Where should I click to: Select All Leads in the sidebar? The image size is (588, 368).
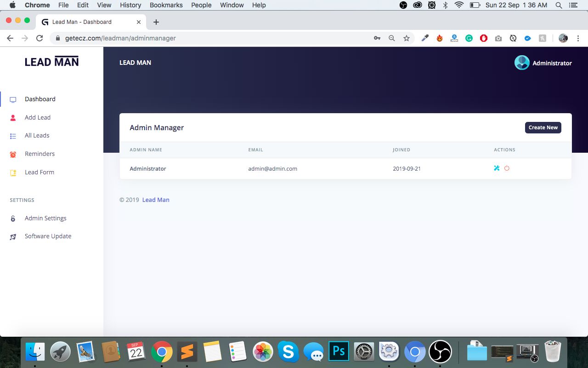[x=37, y=135]
